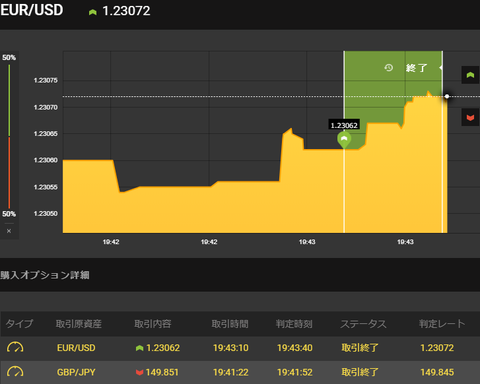The width and height of the screenshot is (480, 384).
Task: Click the 1.23050 price axis label
Action: [45, 213]
